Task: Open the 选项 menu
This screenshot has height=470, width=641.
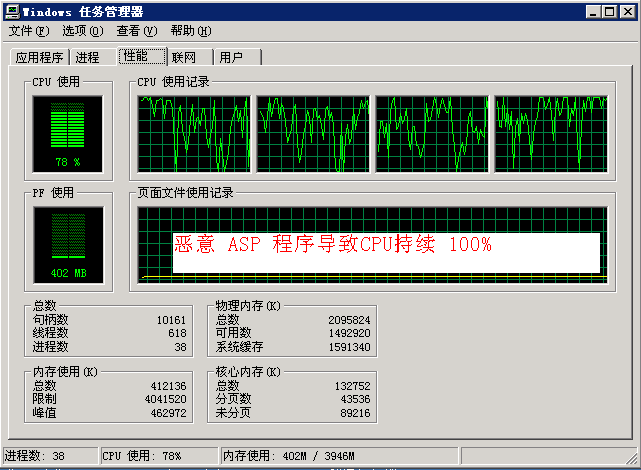Action: (82, 31)
